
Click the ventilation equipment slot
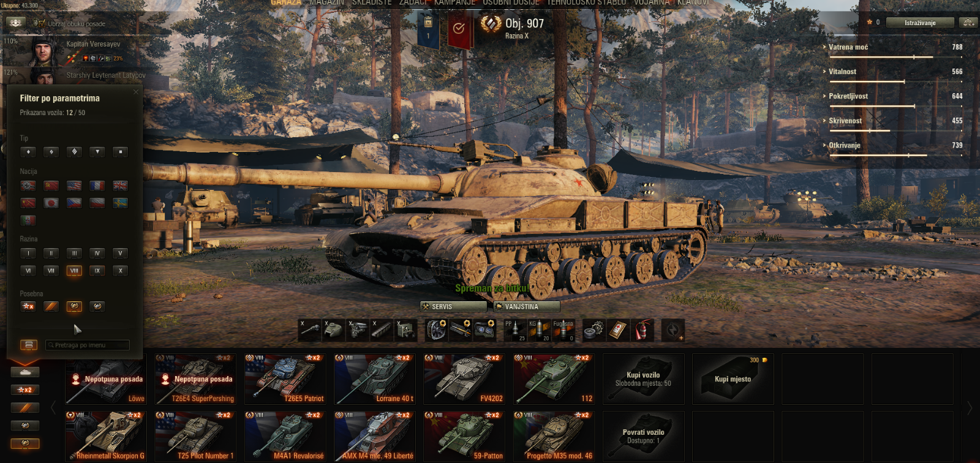coord(437,330)
